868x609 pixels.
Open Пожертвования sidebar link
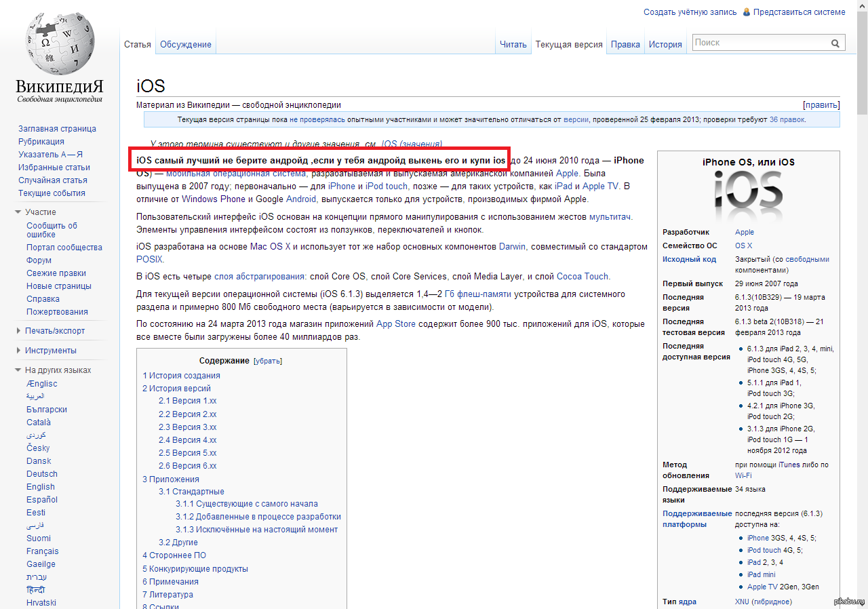coord(57,312)
